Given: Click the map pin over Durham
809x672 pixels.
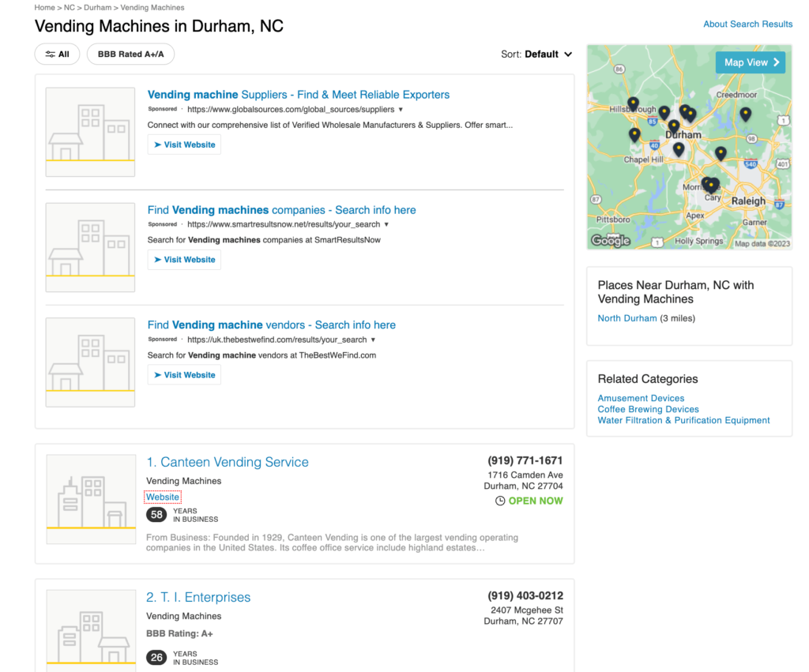Looking at the screenshot, I should (674, 125).
